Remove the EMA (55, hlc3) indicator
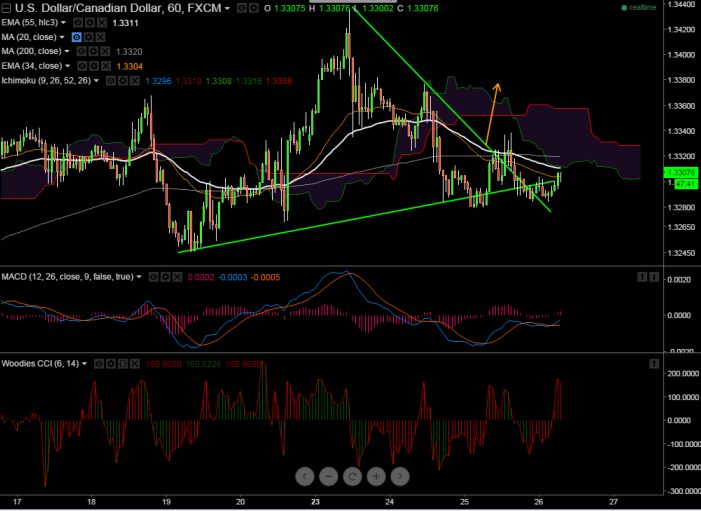Screen dimensions: 701x511 coord(102,22)
